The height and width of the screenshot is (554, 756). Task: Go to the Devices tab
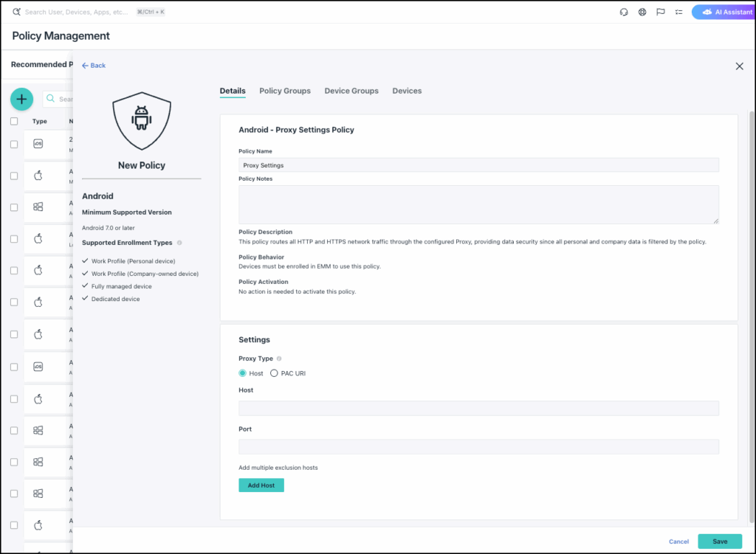tap(407, 91)
